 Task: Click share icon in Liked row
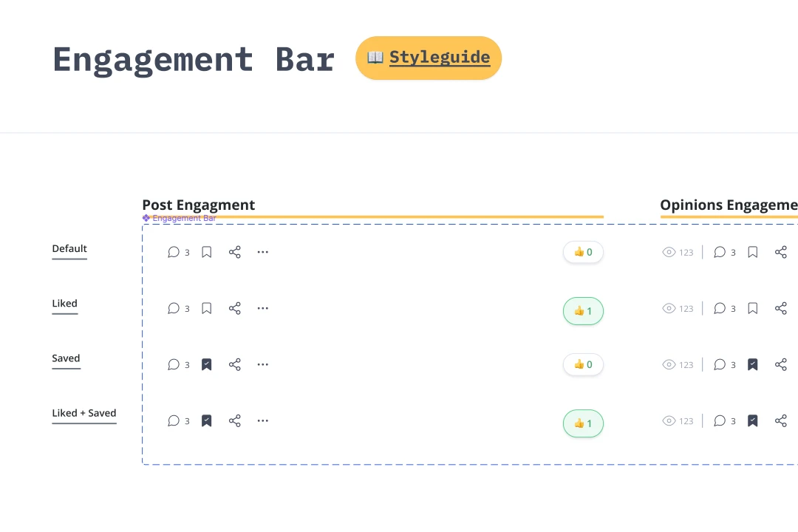click(235, 309)
